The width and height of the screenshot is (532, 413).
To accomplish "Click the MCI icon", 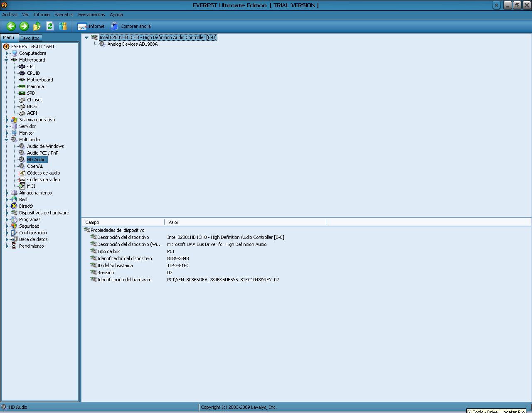I will [22, 186].
